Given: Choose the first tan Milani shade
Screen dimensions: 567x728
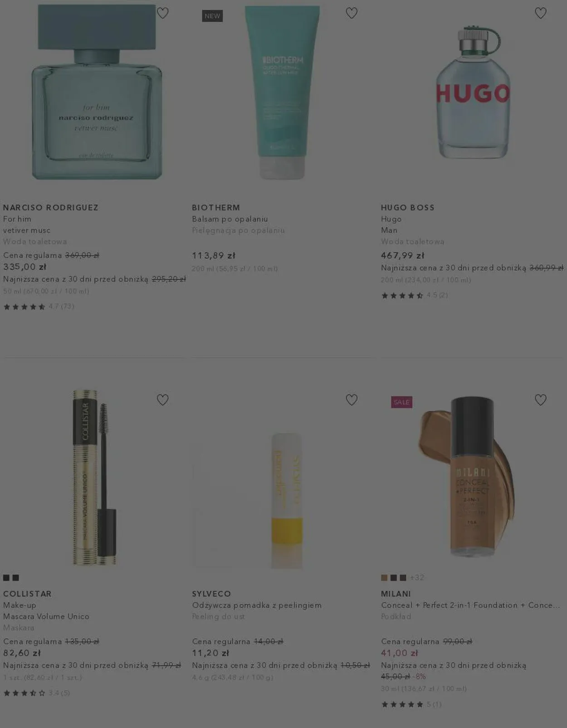Looking at the screenshot, I should pos(384,577).
